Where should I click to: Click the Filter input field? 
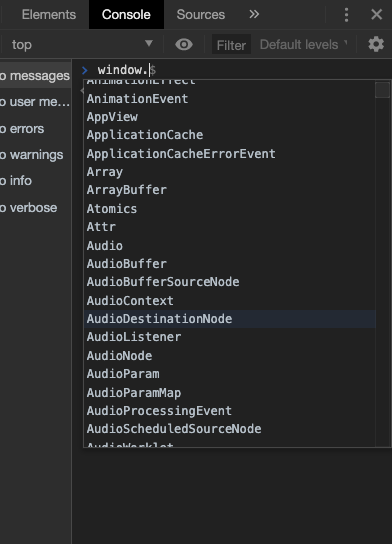coord(231,45)
